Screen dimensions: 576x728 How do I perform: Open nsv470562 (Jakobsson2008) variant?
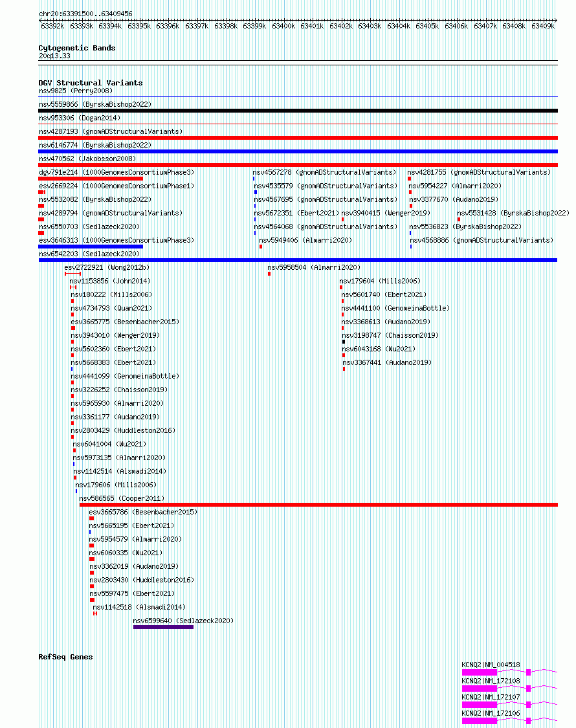point(87,159)
